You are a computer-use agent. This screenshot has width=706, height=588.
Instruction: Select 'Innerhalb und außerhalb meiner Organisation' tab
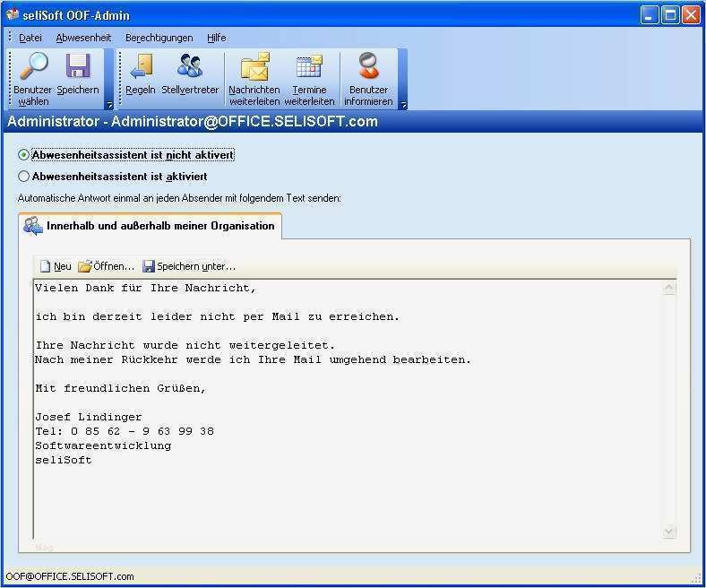tap(151, 226)
